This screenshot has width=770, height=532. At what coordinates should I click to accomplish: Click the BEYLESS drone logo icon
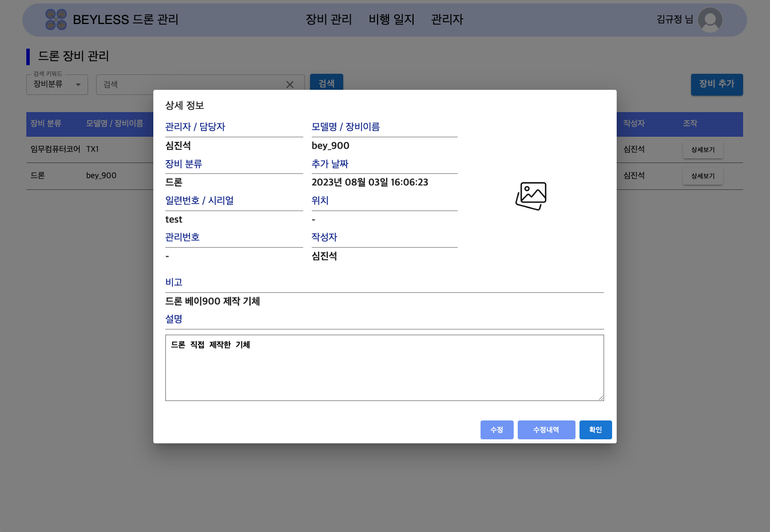56,19
